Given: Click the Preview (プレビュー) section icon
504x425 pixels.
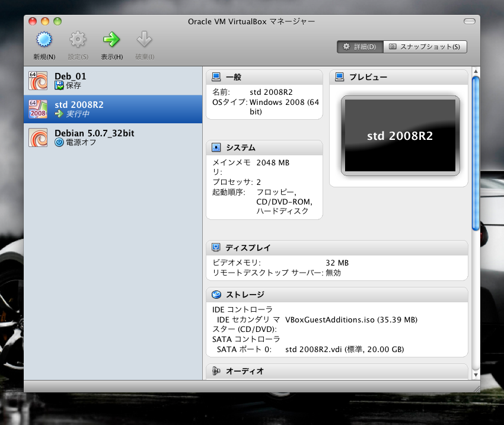Looking at the screenshot, I should click(x=339, y=77).
